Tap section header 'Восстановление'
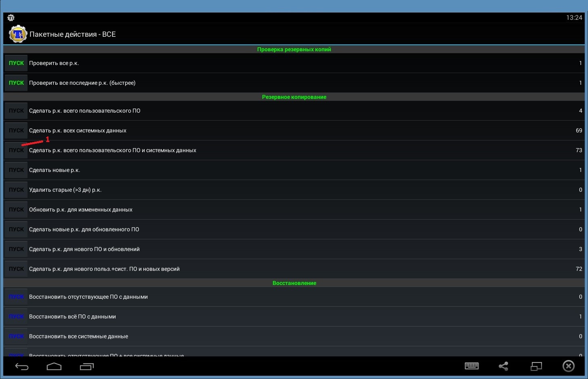This screenshot has height=379, width=588. tap(294, 283)
